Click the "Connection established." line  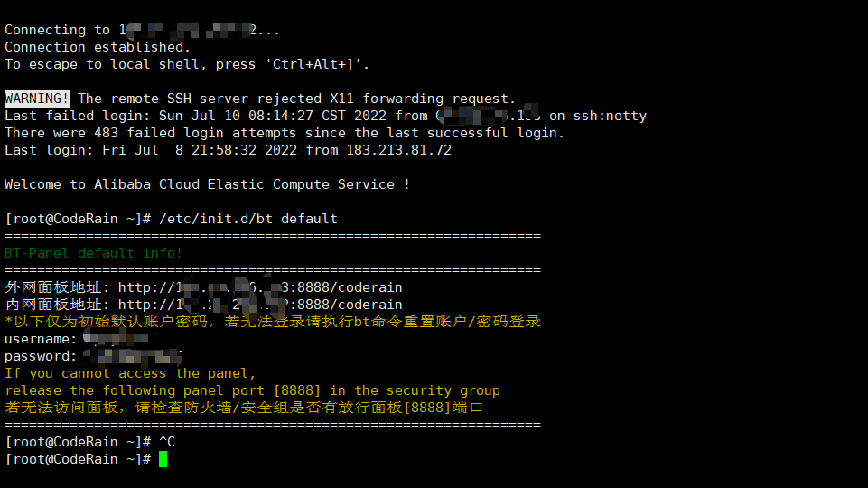coord(98,47)
